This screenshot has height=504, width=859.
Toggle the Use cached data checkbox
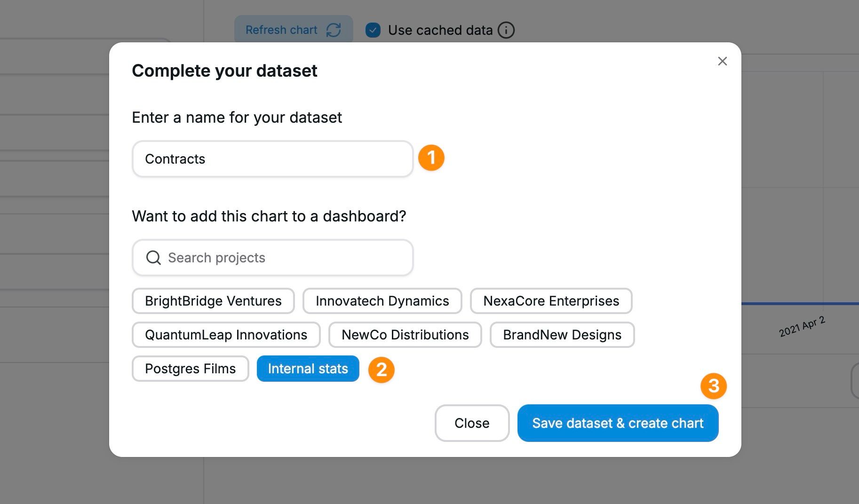point(373,30)
